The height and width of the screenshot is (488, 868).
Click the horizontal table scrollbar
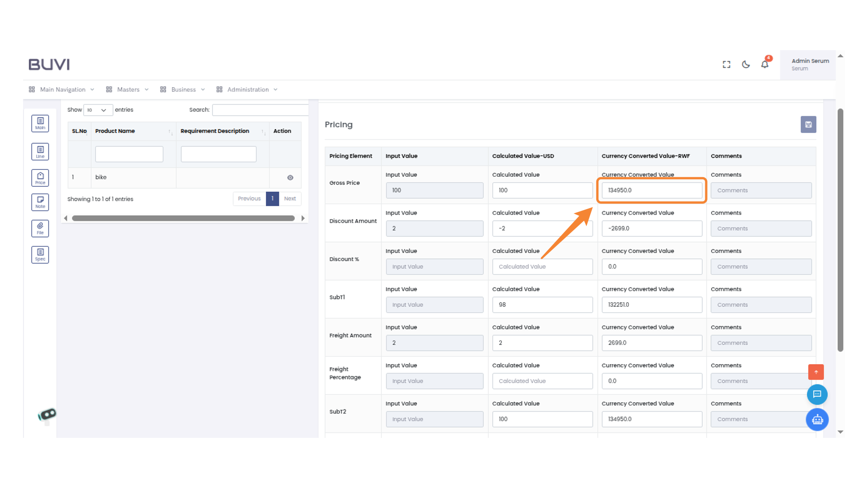(x=183, y=218)
